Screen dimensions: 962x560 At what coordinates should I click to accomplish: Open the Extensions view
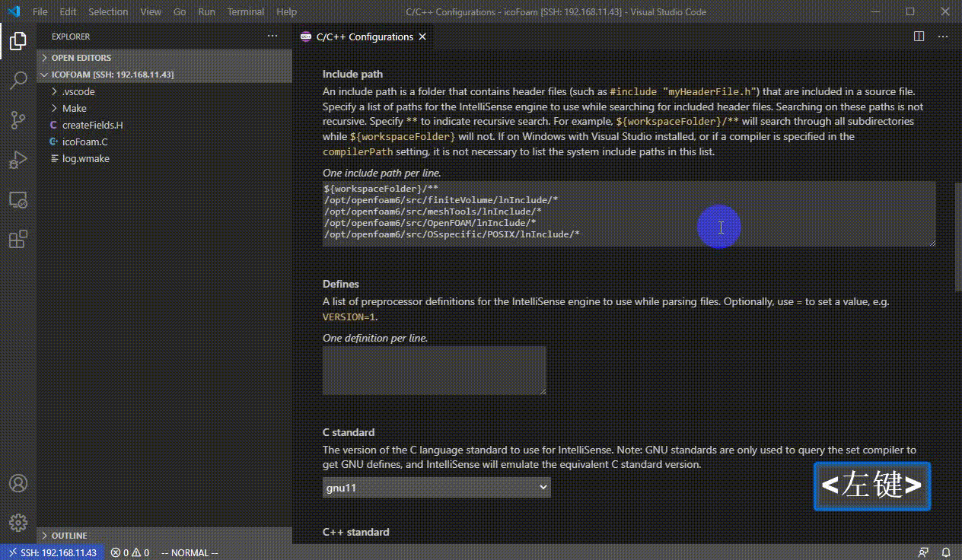pyautogui.click(x=18, y=240)
